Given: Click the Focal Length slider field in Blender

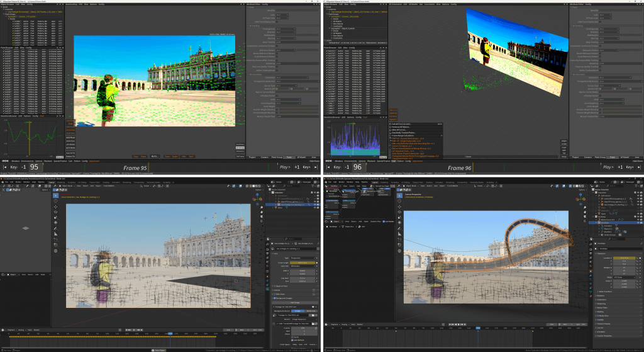Looking at the screenshot, I should pyautogui.click(x=303, y=262).
